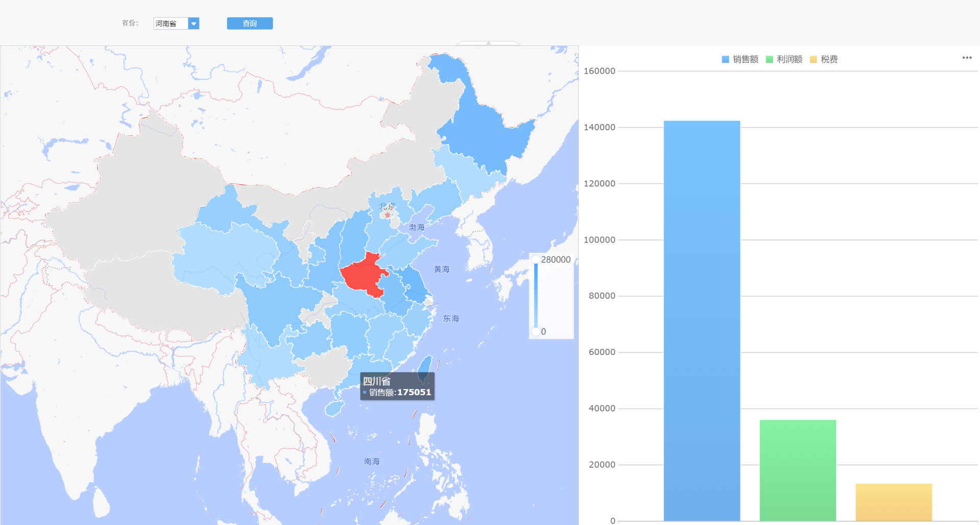Click the lower 0 handle of the color scale
Screen dimensions: 980x525
[x=535, y=332]
